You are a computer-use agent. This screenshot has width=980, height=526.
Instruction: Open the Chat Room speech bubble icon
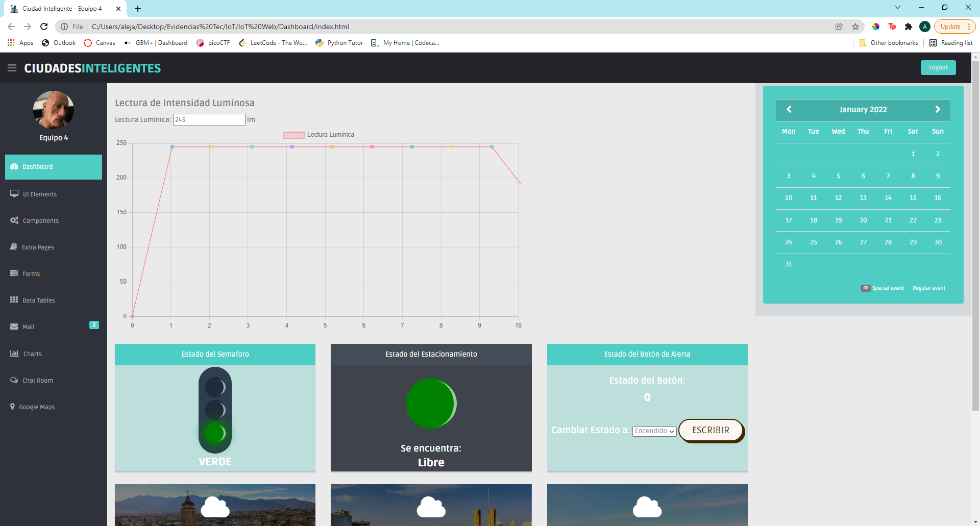pyautogui.click(x=14, y=380)
